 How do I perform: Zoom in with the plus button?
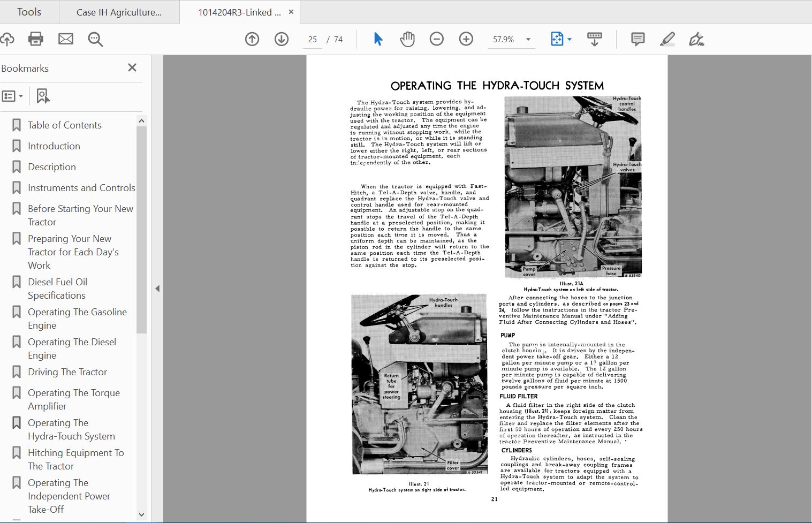click(466, 39)
